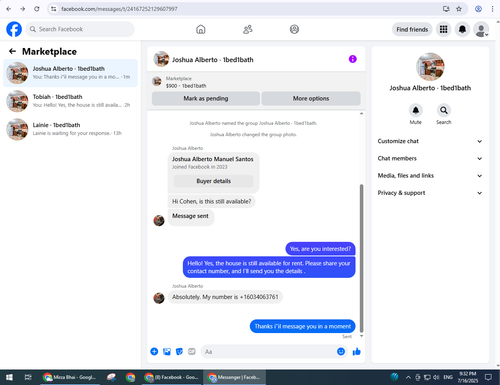The height and width of the screenshot is (385, 500).
Task: Open the Home feed icon
Action: (x=201, y=29)
